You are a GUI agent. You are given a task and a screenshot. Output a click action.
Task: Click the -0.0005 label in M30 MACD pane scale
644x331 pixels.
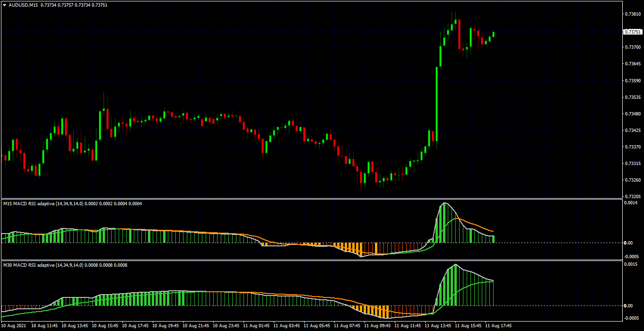pos(632,318)
